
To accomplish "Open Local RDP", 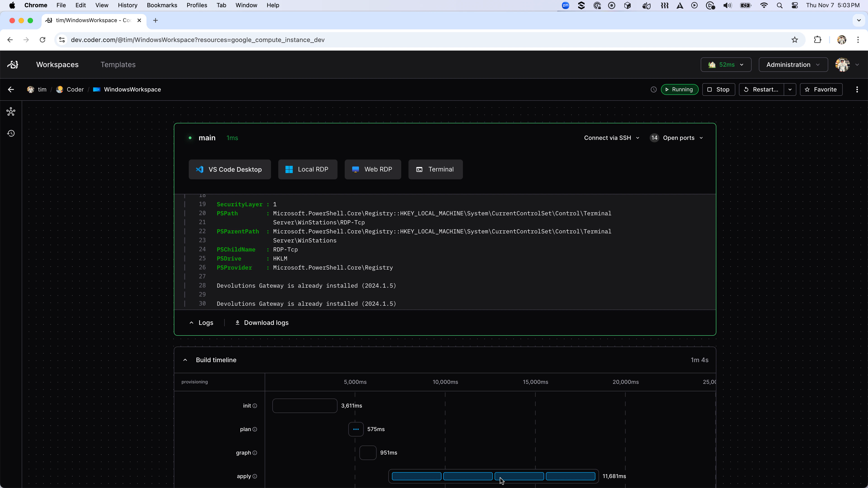I will 308,169.
